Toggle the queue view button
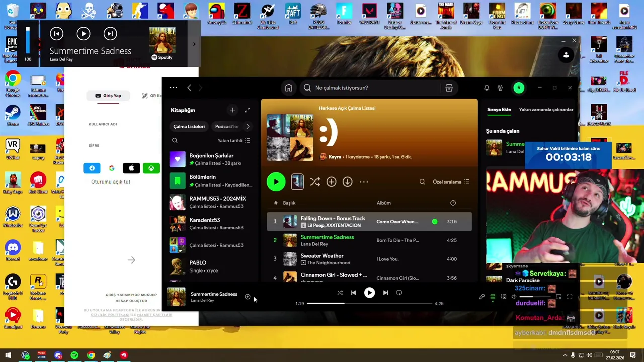 pos(493,297)
